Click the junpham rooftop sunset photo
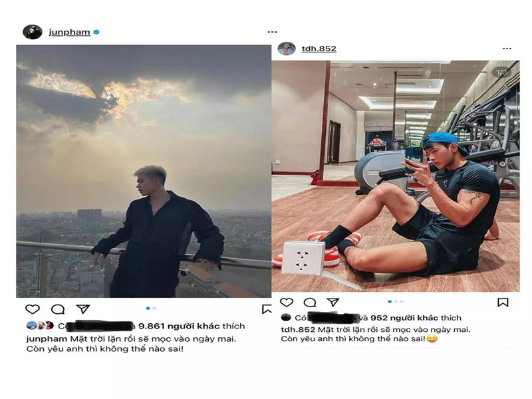Viewport: 532px width, 399px height. pyautogui.click(x=144, y=171)
